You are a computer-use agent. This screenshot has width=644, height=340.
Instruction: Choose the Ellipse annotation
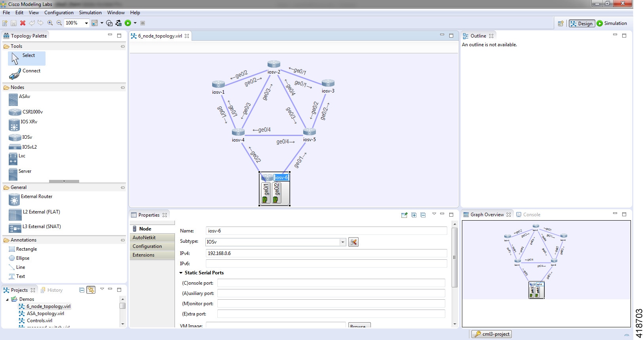(19, 258)
